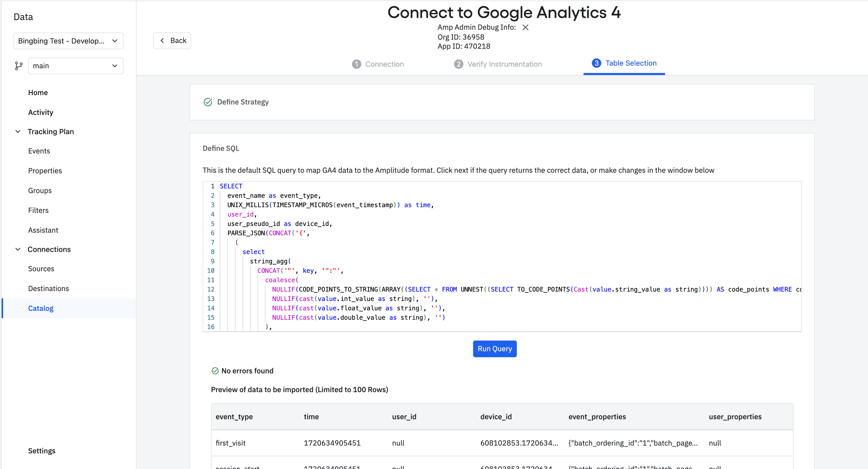Click the No errors found check icon
The height and width of the screenshot is (469, 868).
215,371
